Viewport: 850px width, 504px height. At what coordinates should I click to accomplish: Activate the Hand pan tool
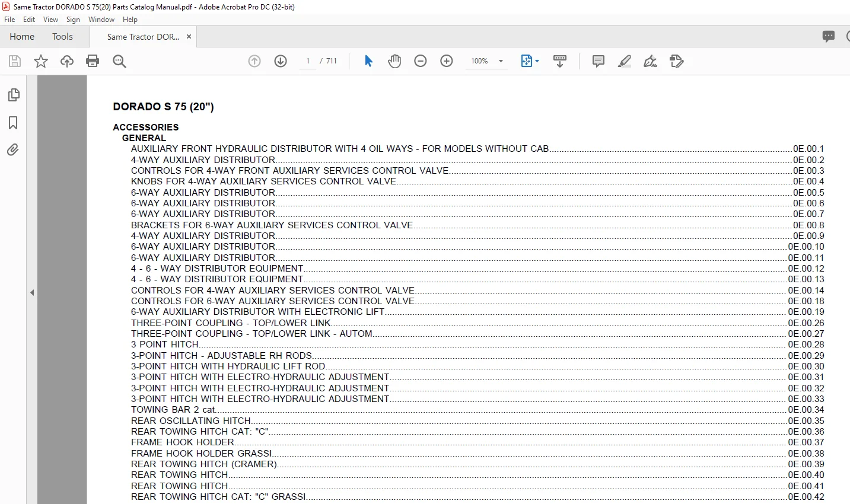point(394,61)
